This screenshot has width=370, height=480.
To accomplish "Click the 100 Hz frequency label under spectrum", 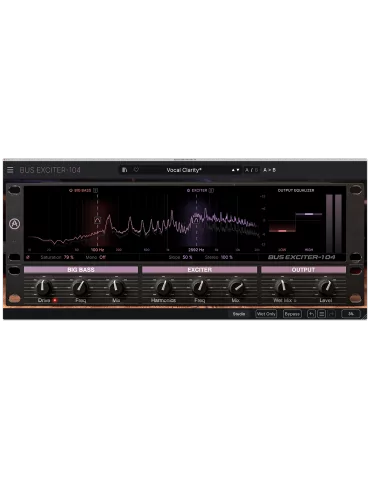I will point(97,250).
